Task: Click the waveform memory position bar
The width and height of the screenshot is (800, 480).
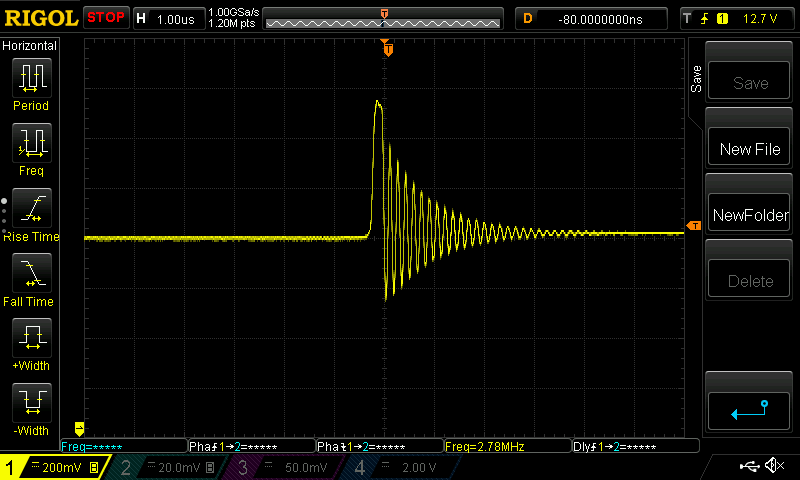Action: 384,19
